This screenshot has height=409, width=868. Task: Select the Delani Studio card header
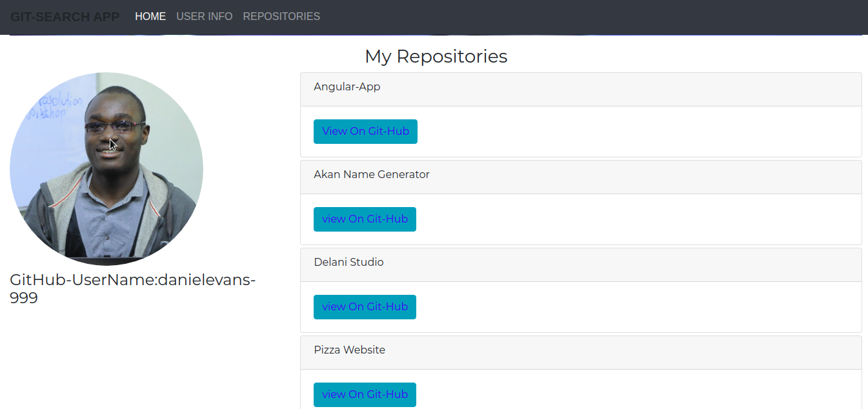pyautogui.click(x=581, y=265)
